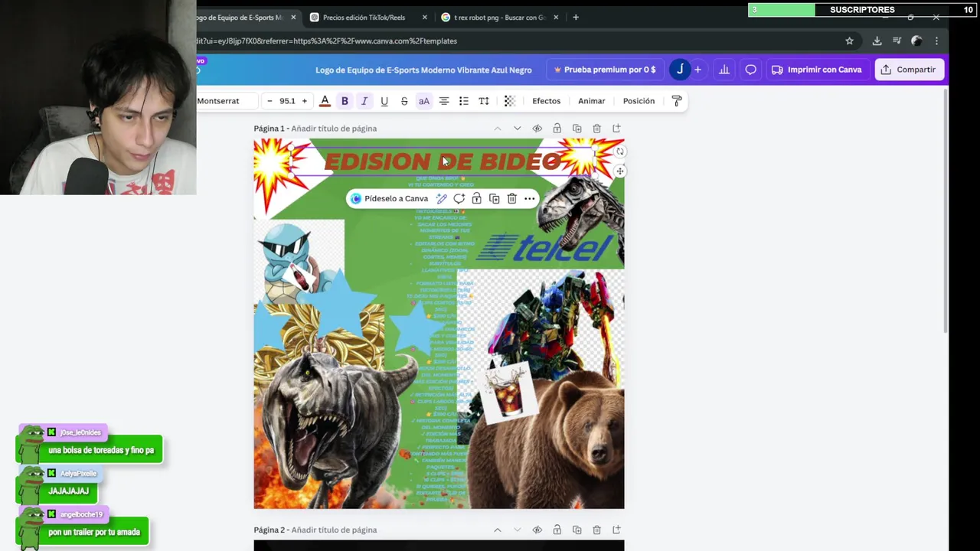This screenshot has height=551, width=980.
Task: Click the design title in header
Action: (423, 70)
